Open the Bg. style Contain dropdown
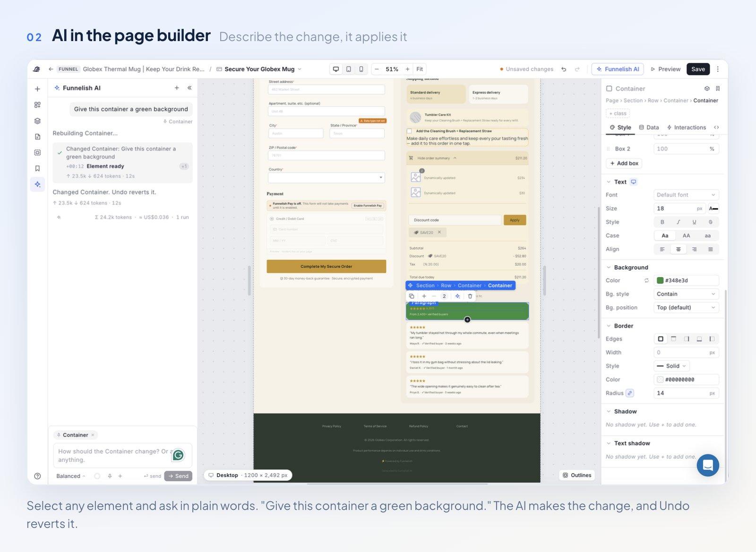 [x=686, y=294]
